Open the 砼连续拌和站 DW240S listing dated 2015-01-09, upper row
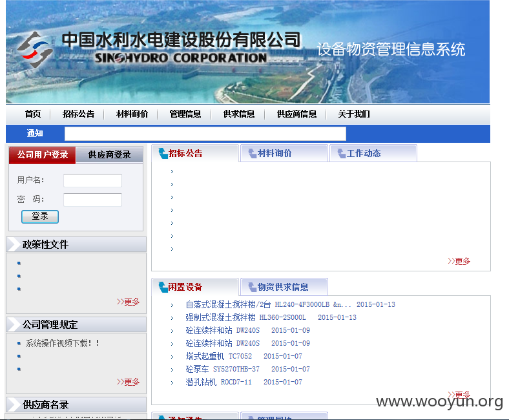 click(222, 330)
